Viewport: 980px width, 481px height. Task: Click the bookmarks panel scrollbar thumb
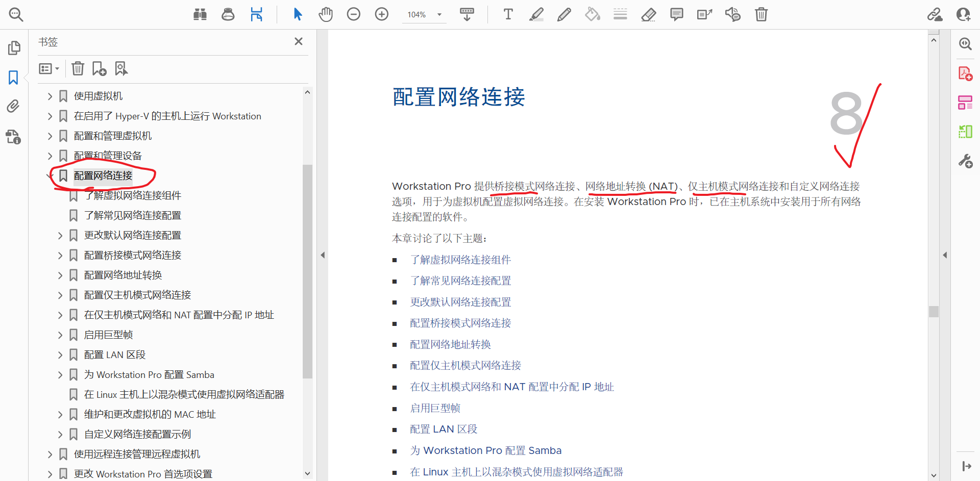307,271
